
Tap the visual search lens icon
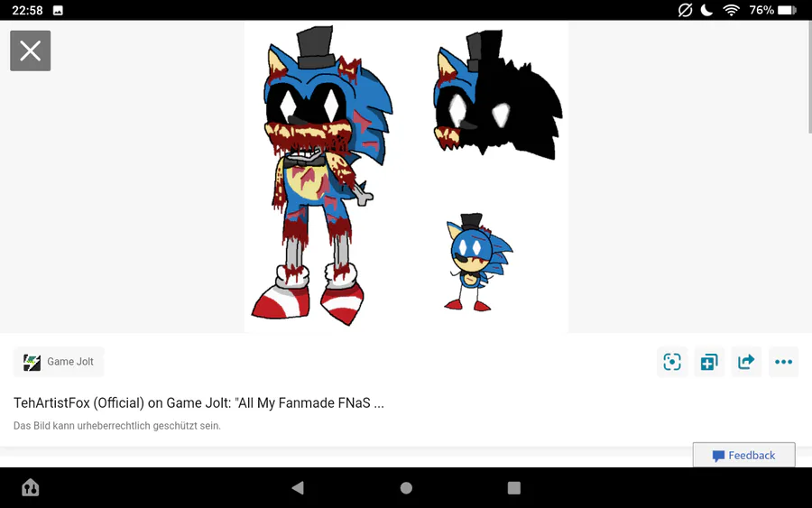pos(671,362)
